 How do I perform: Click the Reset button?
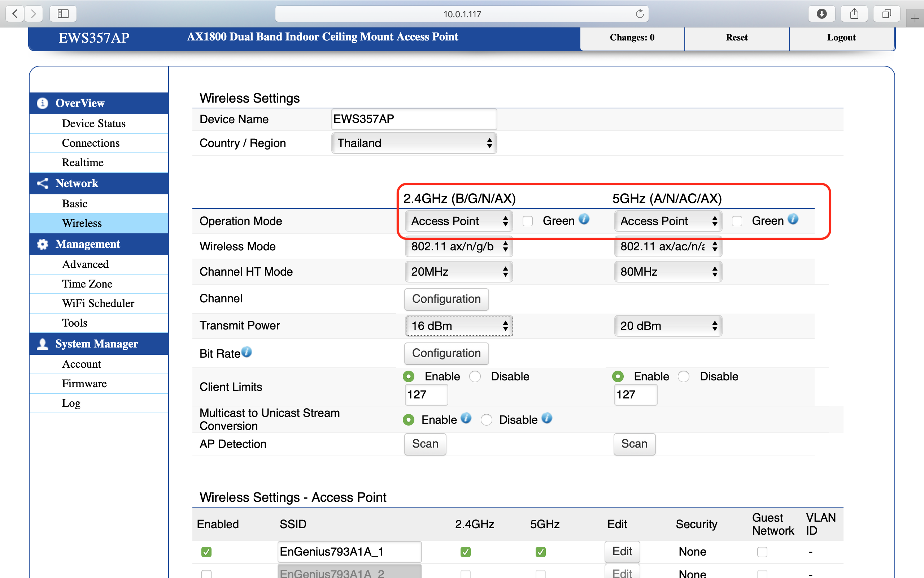[x=737, y=38]
